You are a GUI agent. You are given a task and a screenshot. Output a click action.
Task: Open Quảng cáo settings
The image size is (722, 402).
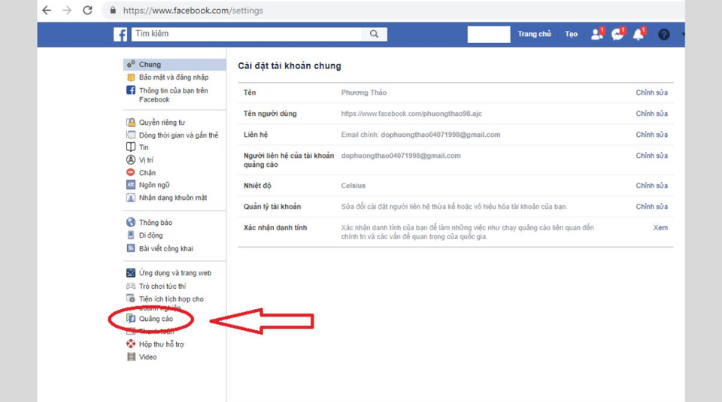point(156,319)
